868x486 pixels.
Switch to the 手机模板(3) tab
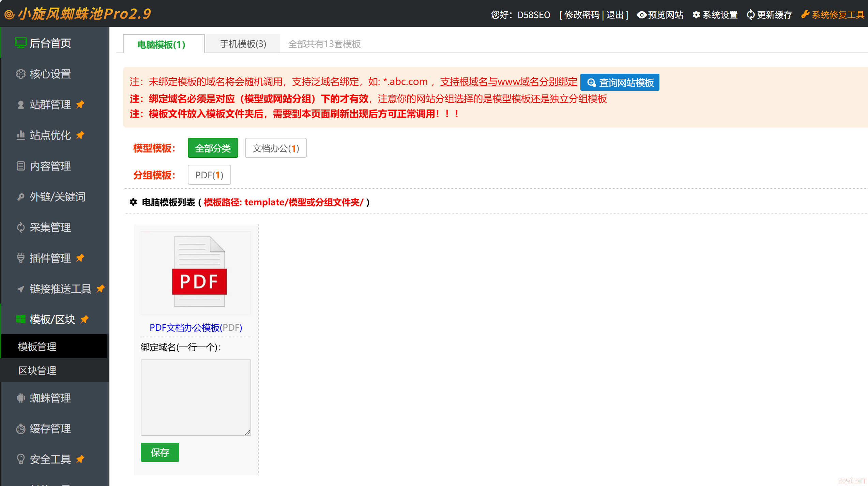tap(243, 44)
